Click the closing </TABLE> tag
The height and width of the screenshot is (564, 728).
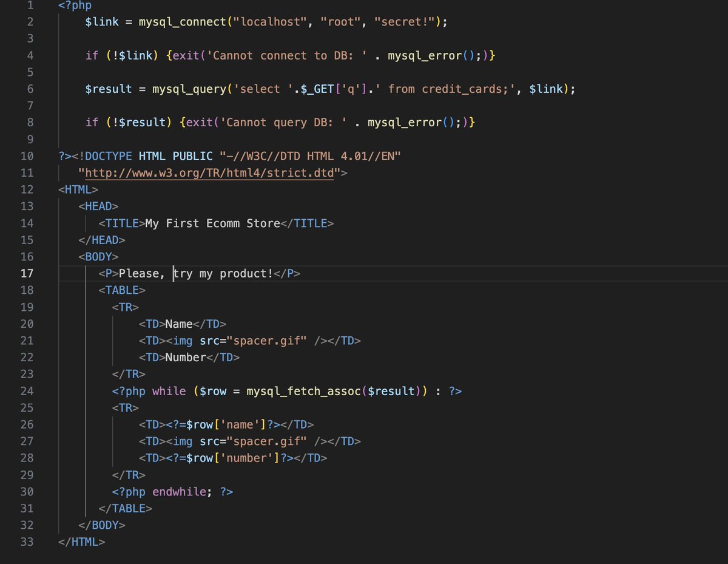pyautogui.click(x=126, y=508)
